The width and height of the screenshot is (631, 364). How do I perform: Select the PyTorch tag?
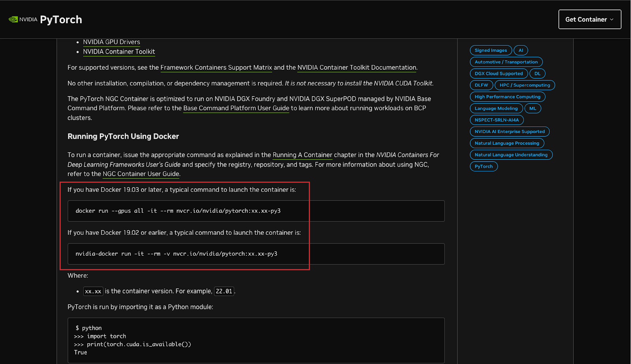[x=484, y=167]
